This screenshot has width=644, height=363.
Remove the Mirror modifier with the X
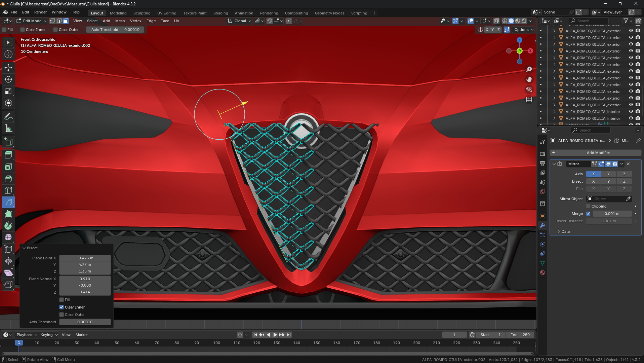pos(628,164)
